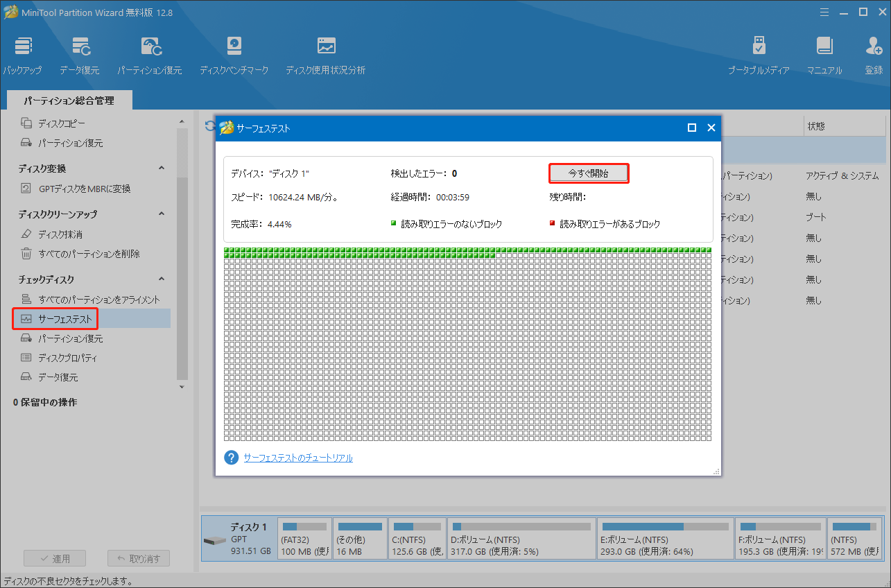Click the 検出したエラー: 0 label
Image resolution: width=891 pixels, height=588 pixels.
point(424,173)
